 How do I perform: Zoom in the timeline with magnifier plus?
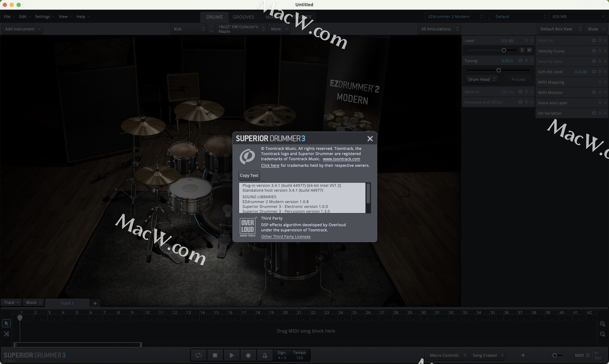coord(602,324)
